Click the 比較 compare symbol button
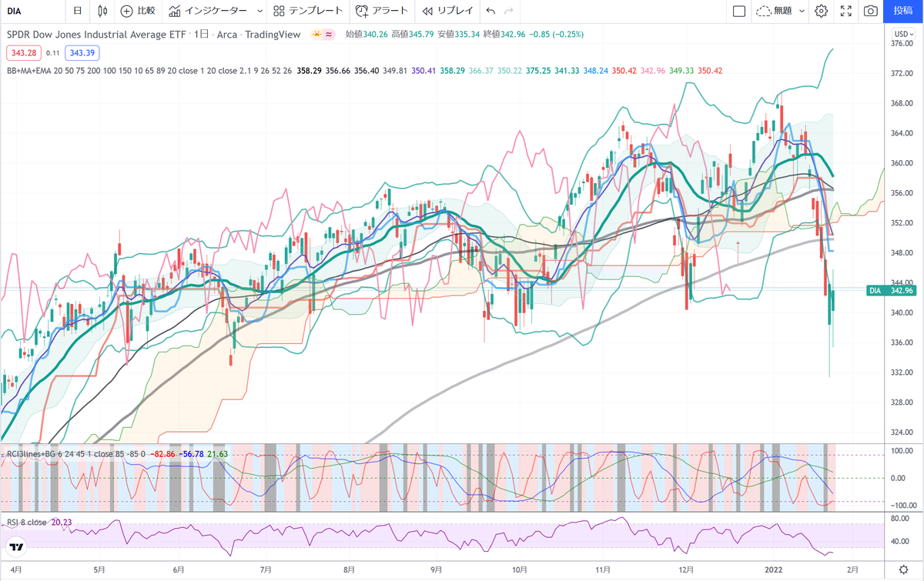This screenshot has height=581, width=924. (x=138, y=11)
